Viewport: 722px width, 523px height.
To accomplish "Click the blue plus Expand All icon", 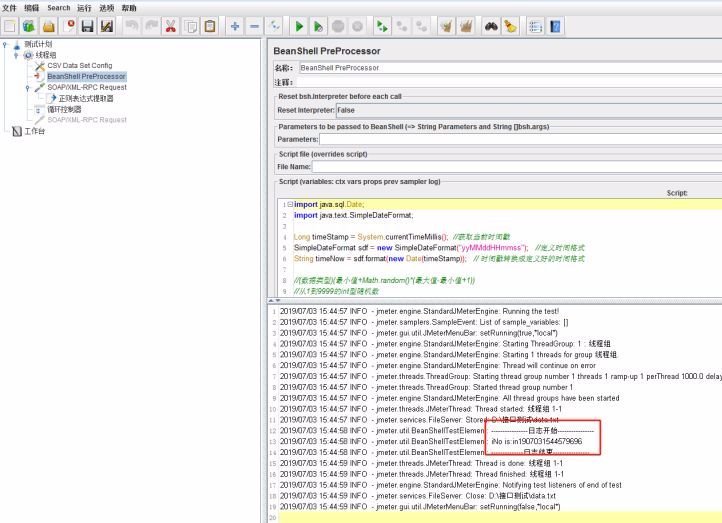I will (x=235, y=26).
